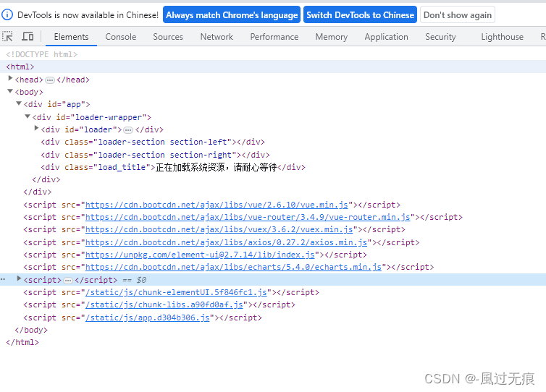Select the html element row
This screenshot has height=392, width=546.
tap(273, 67)
